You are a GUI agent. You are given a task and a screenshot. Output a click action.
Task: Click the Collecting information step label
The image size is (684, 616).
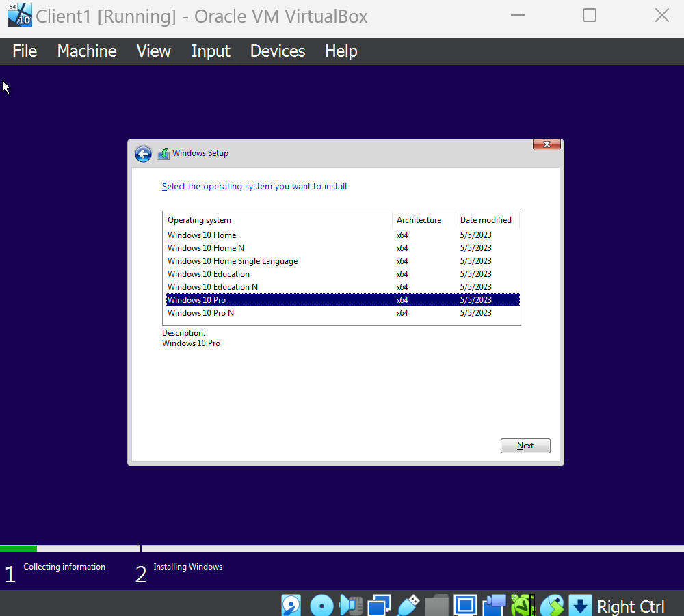pyautogui.click(x=64, y=567)
